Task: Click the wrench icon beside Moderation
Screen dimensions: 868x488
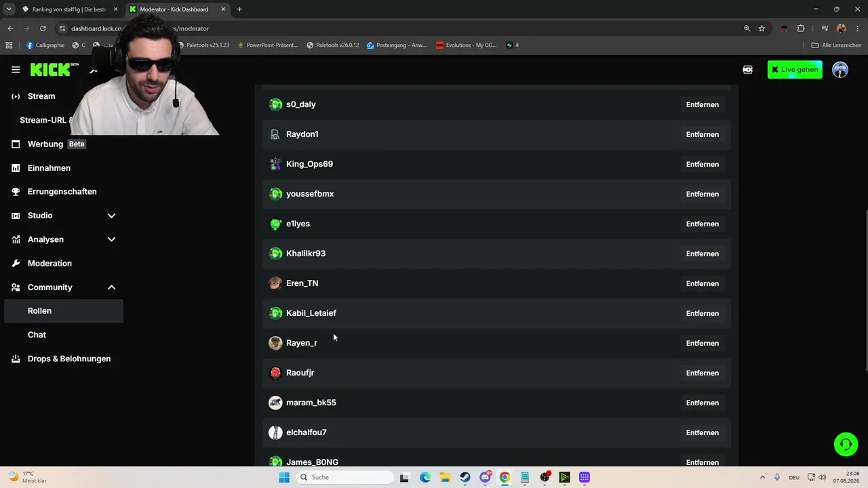Action: pyautogui.click(x=16, y=264)
